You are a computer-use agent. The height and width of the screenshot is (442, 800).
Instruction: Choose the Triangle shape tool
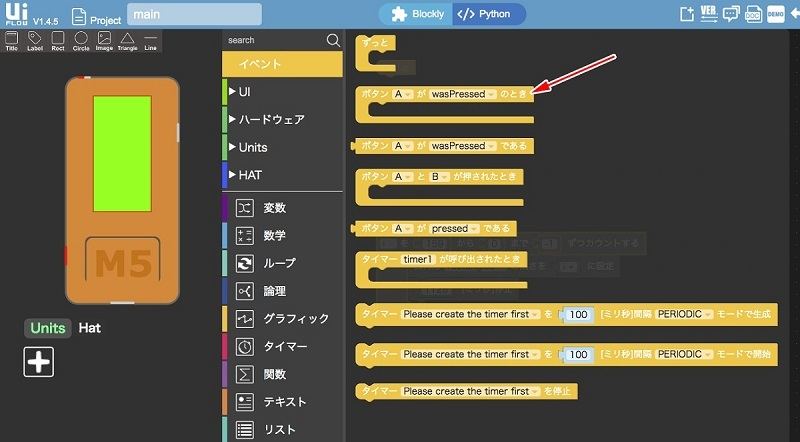tap(127, 41)
